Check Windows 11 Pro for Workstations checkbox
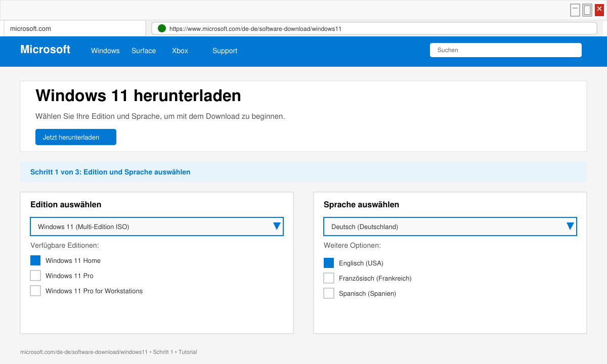 pos(35,291)
